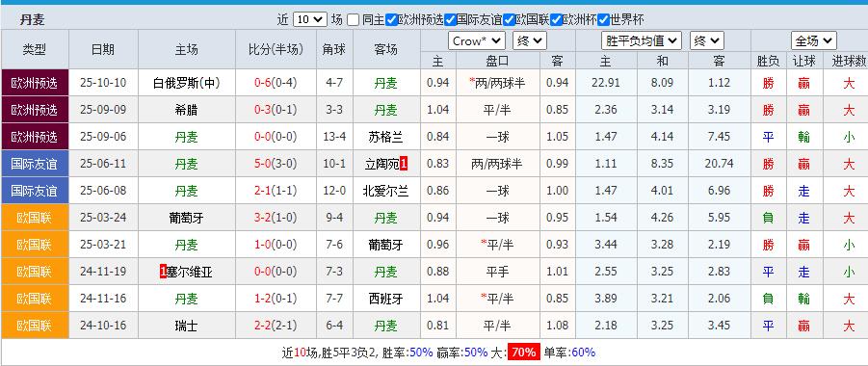Toggle the 同主 checkbox
The image size is (868, 366).
[354, 20]
